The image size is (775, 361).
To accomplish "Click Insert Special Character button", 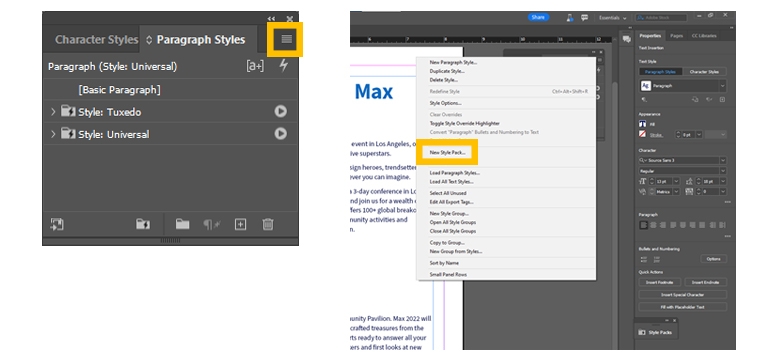I will pyautogui.click(x=683, y=295).
